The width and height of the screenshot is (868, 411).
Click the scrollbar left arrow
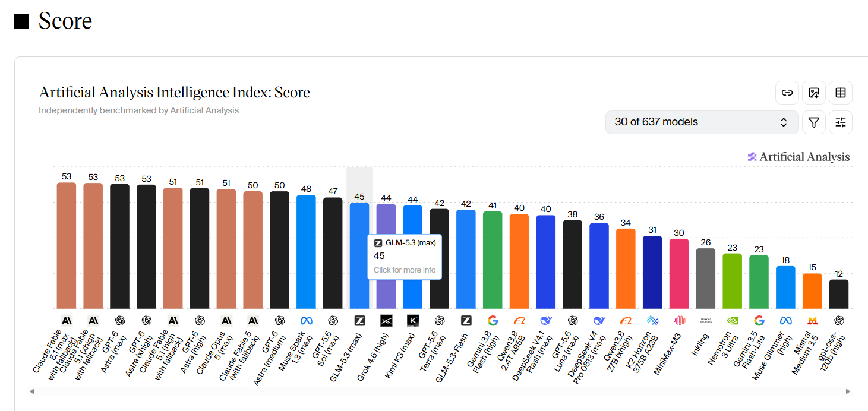point(31,391)
